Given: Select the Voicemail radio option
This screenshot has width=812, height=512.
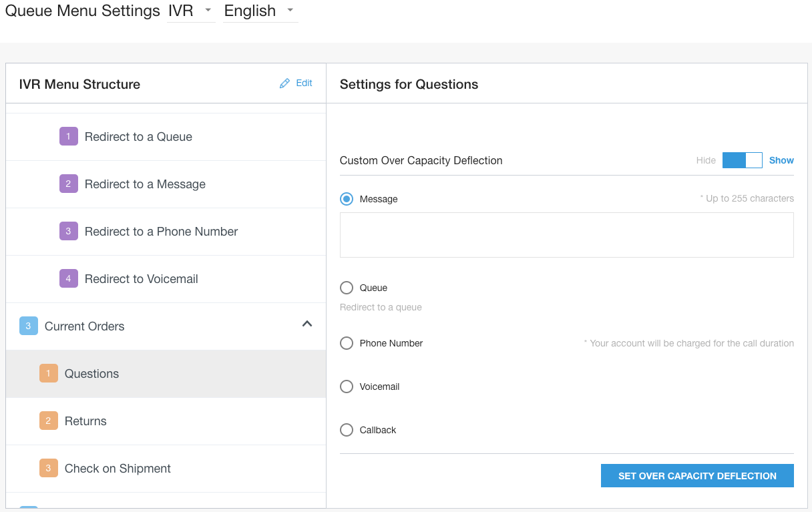Looking at the screenshot, I should point(347,387).
